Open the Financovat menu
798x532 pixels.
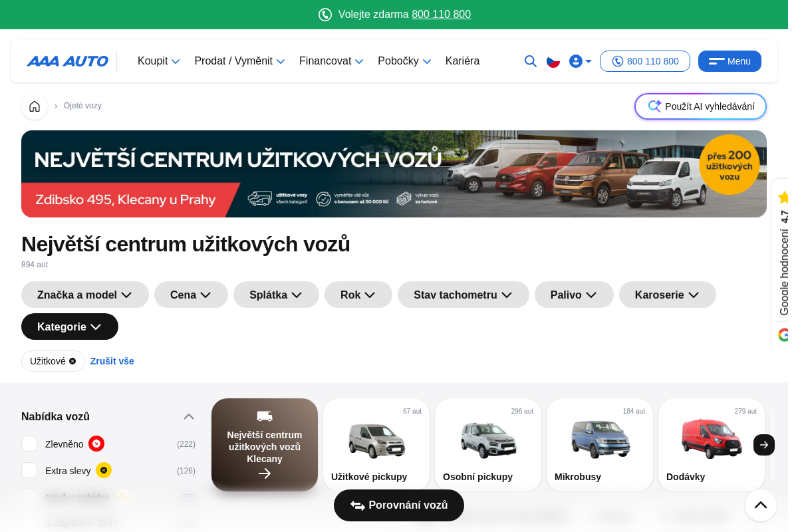coord(331,61)
